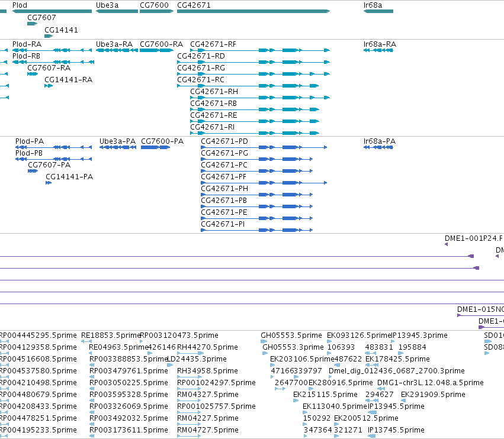Click EST label GH05553.5prime
The width and height of the screenshot is (504, 439).
[291, 335]
